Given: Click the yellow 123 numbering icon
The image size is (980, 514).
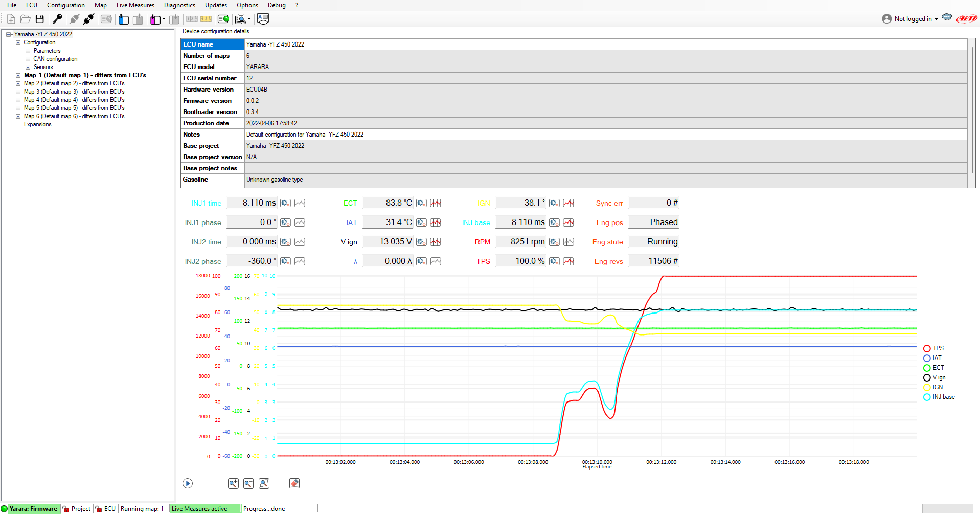Looking at the screenshot, I should click(x=206, y=19).
